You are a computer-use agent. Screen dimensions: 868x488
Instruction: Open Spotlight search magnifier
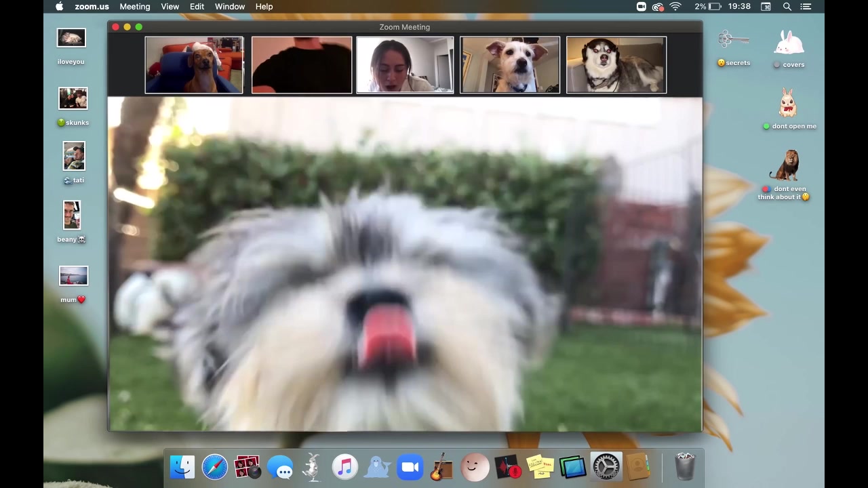(x=787, y=7)
